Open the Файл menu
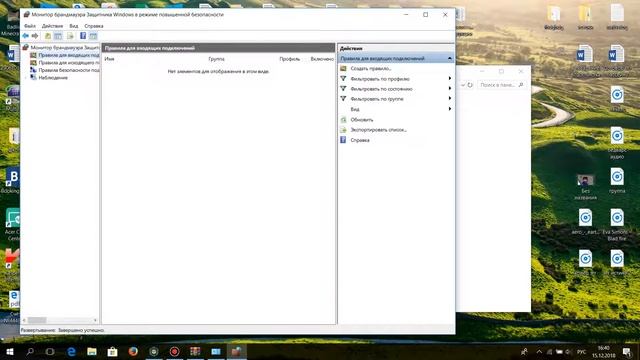 tap(29, 26)
